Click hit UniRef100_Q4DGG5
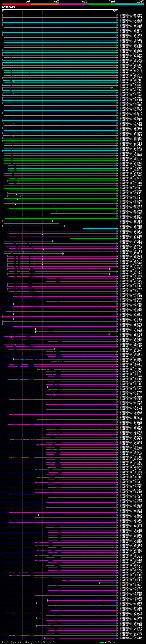This screenshot has width=146, height=644. 131,233
